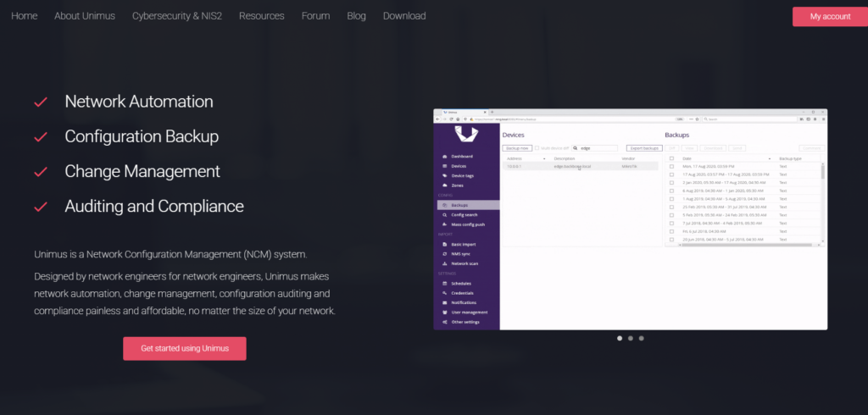Select the first carousel dot

[x=620, y=338]
